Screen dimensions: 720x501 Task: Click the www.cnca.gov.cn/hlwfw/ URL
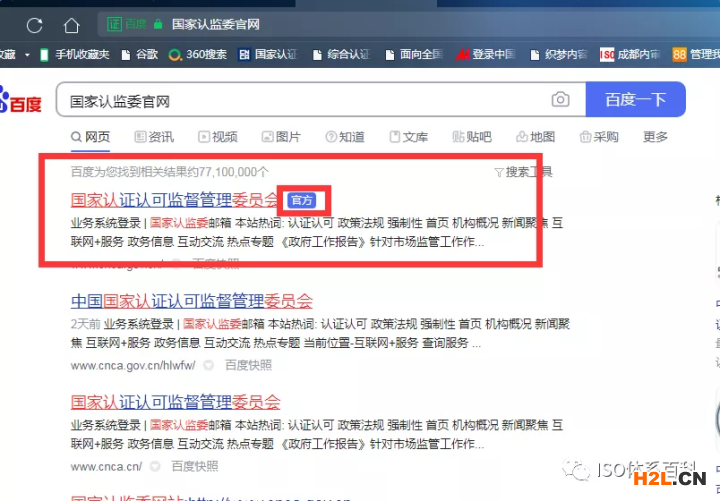point(133,366)
